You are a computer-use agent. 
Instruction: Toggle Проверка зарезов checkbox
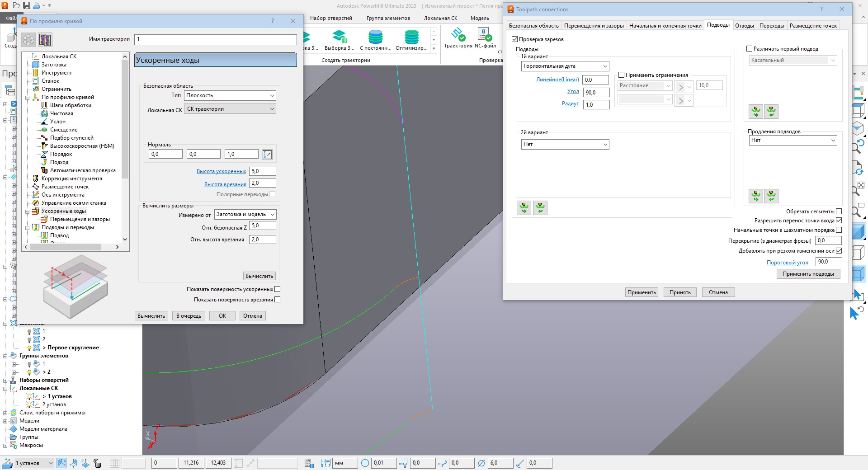click(x=514, y=39)
